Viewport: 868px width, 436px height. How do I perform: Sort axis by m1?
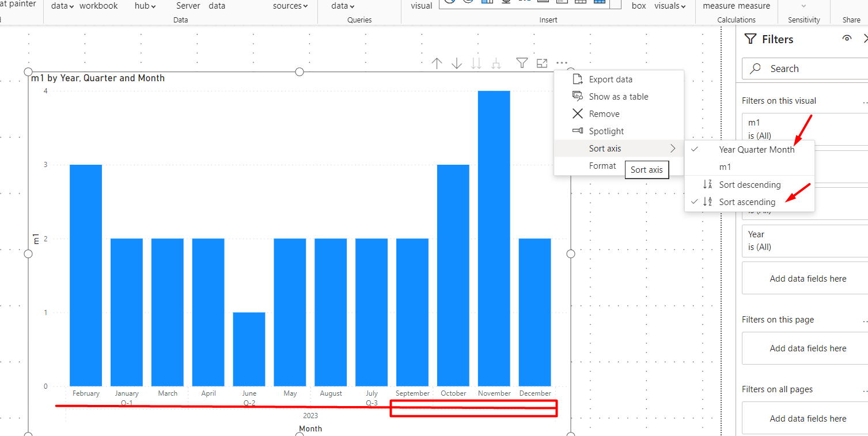pyautogui.click(x=749, y=167)
